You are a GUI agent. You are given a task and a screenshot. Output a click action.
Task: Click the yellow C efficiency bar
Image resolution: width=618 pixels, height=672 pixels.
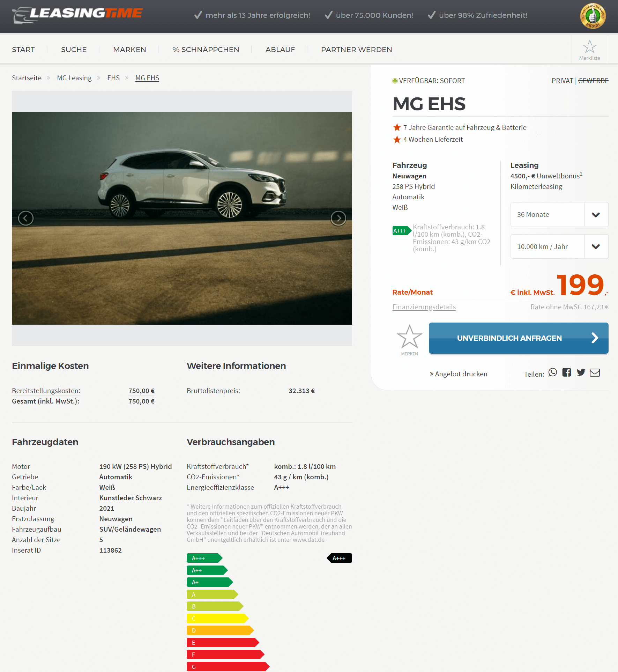(217, 619)
